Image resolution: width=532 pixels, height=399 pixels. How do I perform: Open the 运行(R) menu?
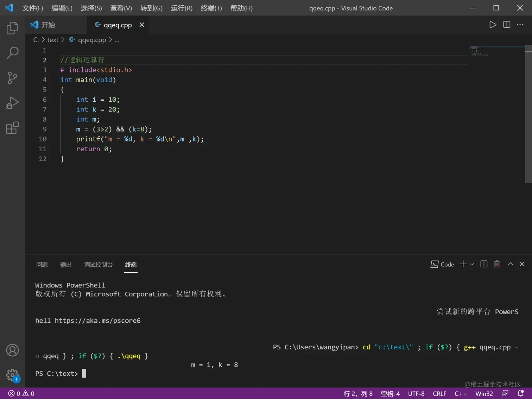[x=182, y=8]
